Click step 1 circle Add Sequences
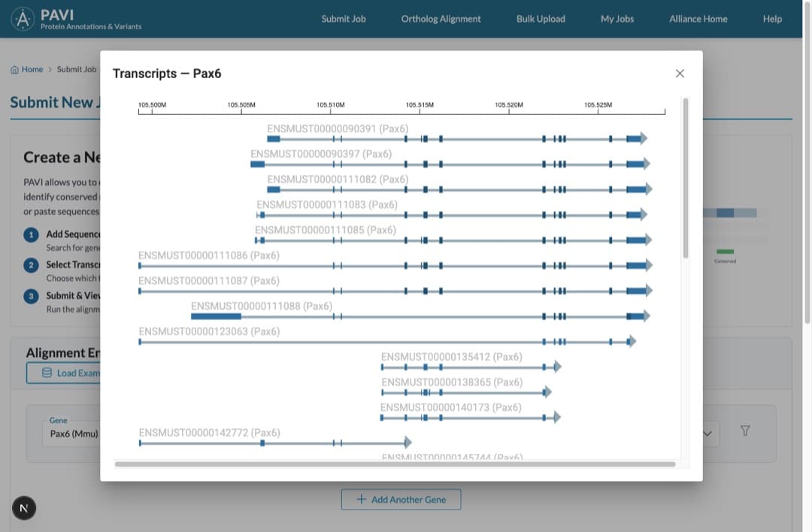Image resolution: width=812 pixels, height=532 pixels. (31, 235)
